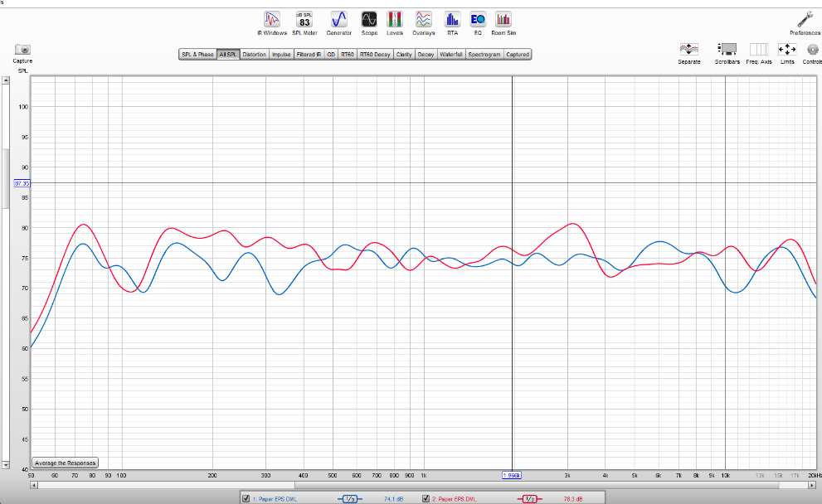Image resolution: width=822 pixels, height=504 pixels.
Task: Click vertical scrollbar down arrow
Action: (x=5, y=465)
